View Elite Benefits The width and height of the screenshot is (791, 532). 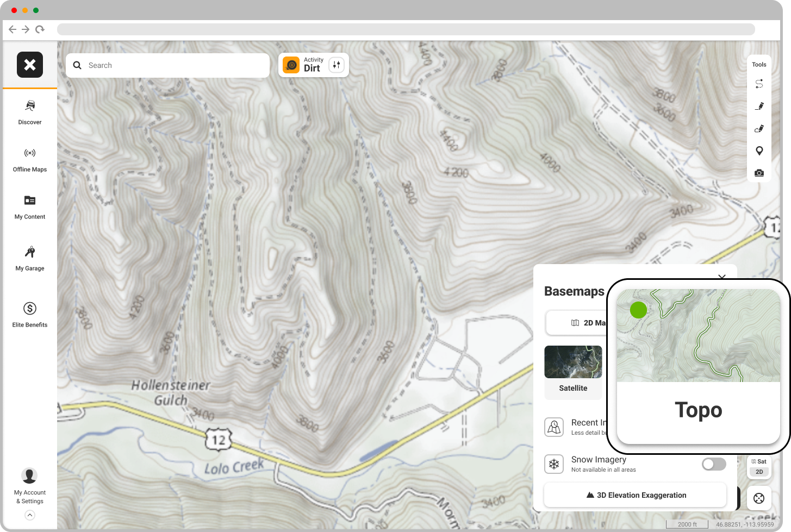30,315
